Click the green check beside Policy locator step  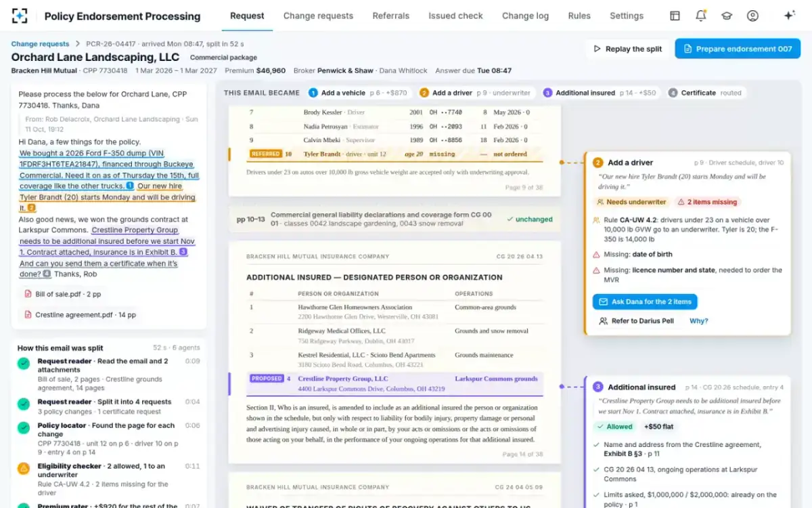click(x=24, y=428)
